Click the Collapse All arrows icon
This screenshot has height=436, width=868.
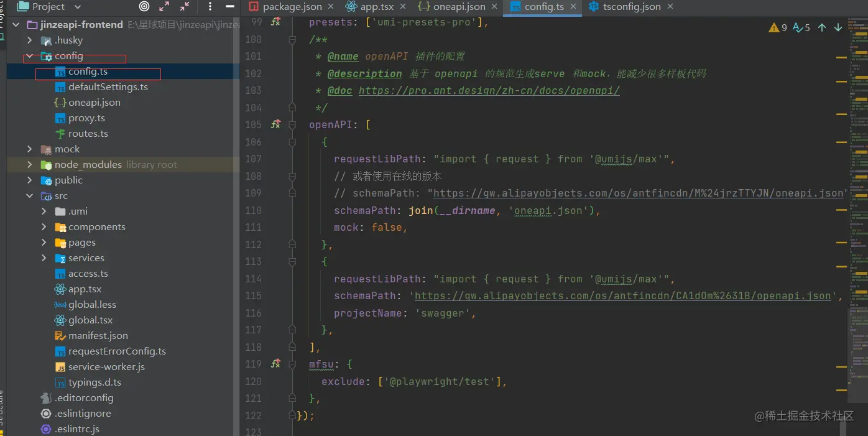click(x=185, y=7)
